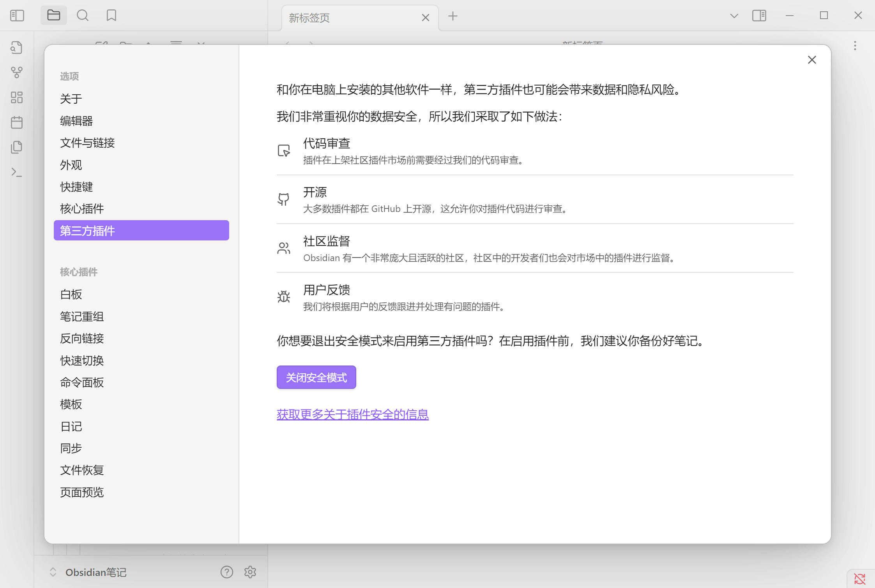Follow the 获取更多关于插件安全的信息 link
Screen dimensions: 875x588
(352, 414)
